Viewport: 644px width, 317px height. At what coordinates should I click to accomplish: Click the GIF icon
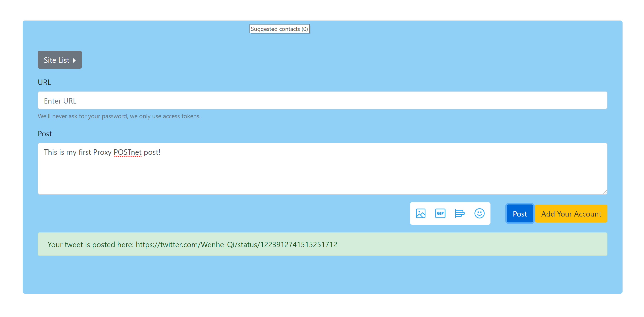pos(440,213)
